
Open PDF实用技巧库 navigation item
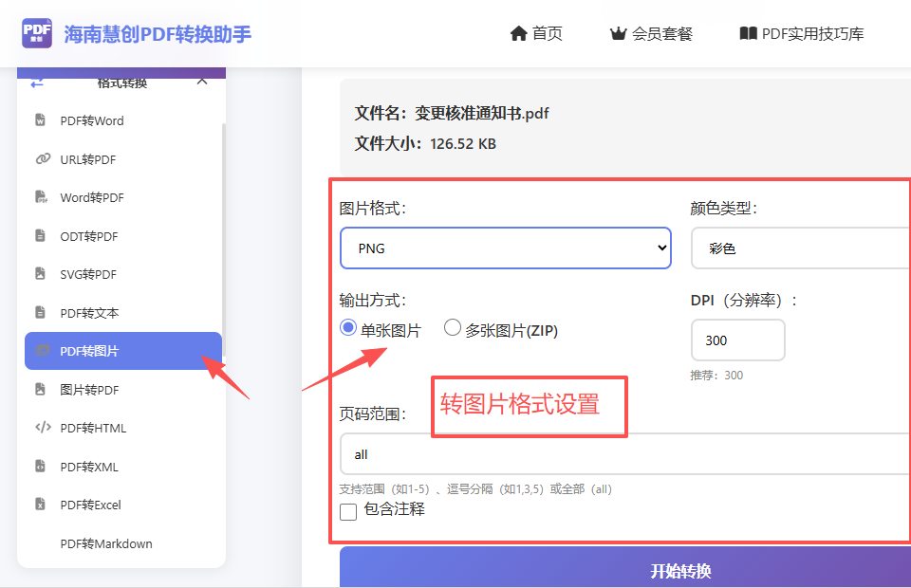[802, 33]
